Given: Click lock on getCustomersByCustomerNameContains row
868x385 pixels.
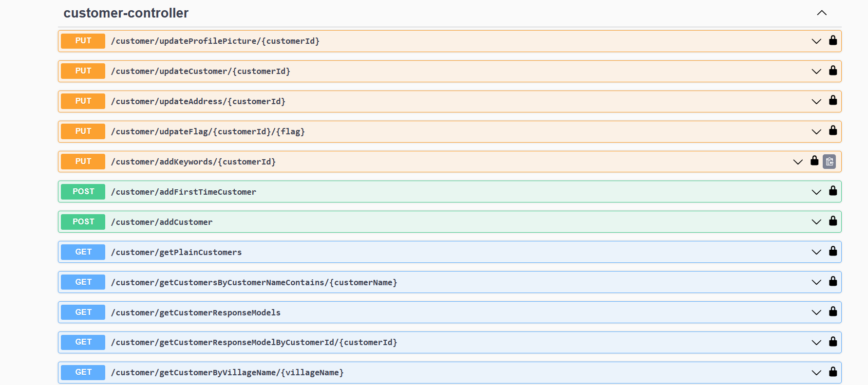Looking at the screenshot, I should pyautogui.click(x=833, y=282).
